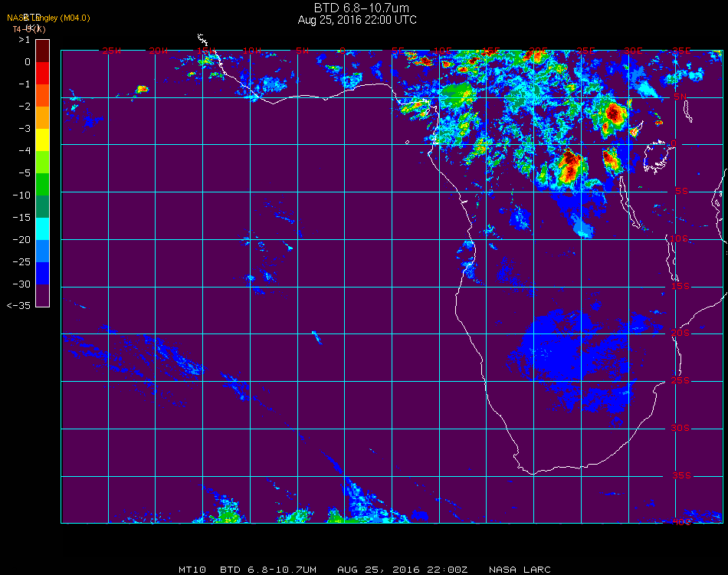Click the '10E' longitude label
Image resolution: width=728 pixels, height=575 pixels.
pyautogui.click(x=442, y=51)
